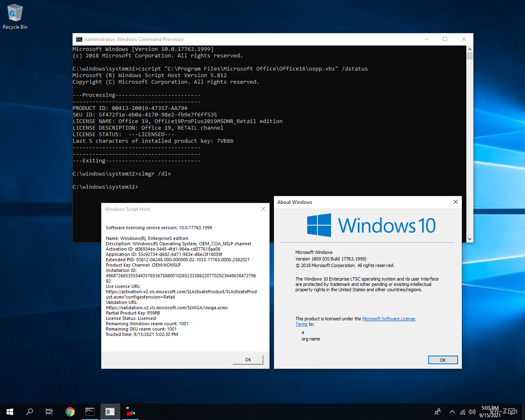Click the '© 2018 Microsoft Corporation' line in About Windows
Viewport: 525px width, 420px height.
(345, 265)
